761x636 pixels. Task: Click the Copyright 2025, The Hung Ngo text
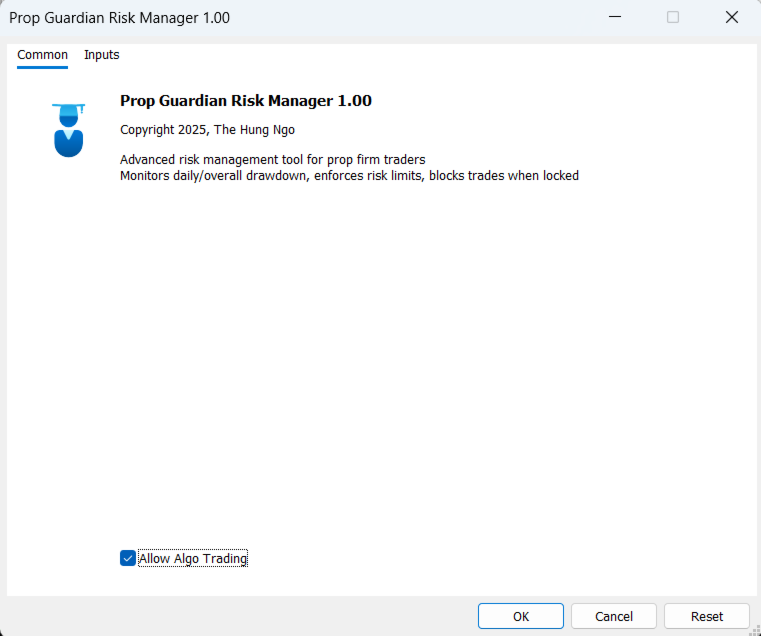[207, 130]
